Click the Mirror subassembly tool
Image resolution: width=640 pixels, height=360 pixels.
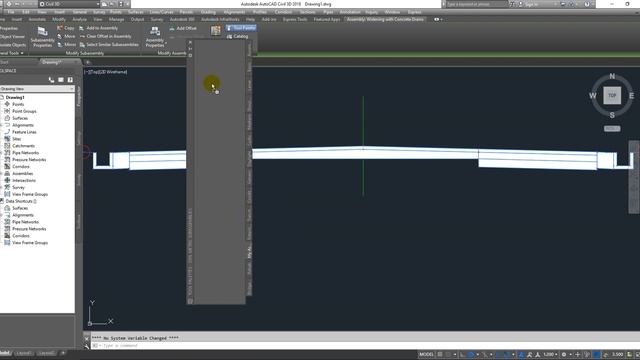pos(67,44)
